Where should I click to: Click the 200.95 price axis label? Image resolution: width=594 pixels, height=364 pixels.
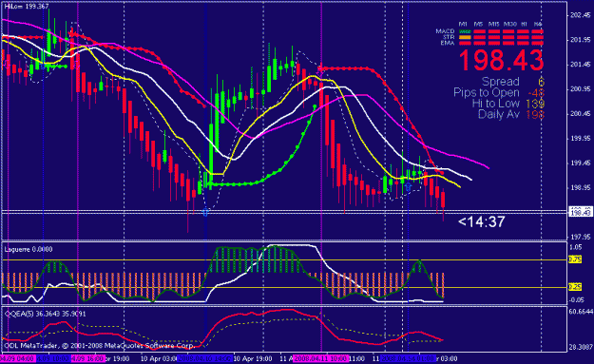pos(581,89)
